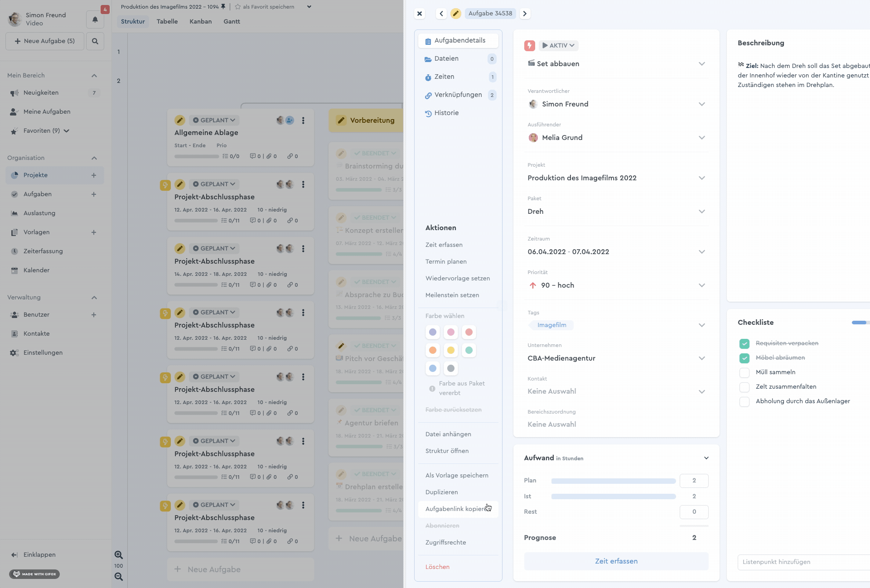870x588 pixels.
Task: Switch to the Historie tab
Action: click(x=446, y=113)
